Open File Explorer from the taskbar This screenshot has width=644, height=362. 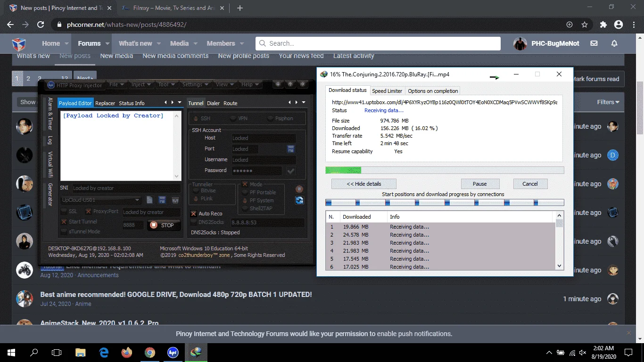point(80,352)
